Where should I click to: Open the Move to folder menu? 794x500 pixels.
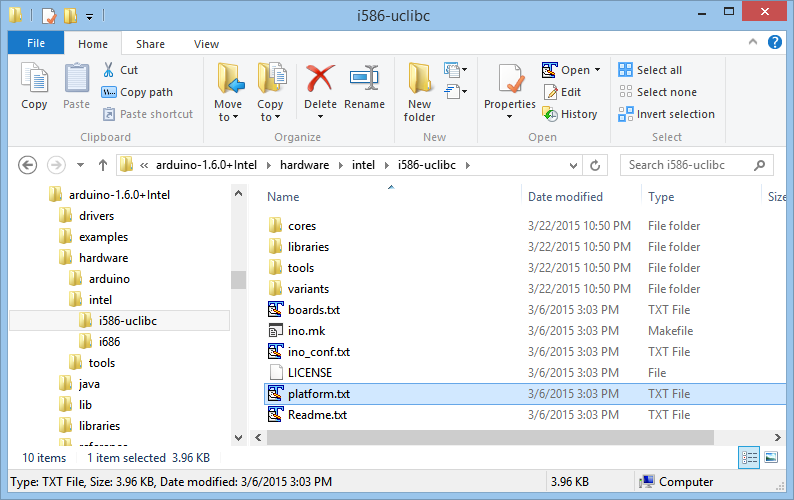(x=228, y=92)
